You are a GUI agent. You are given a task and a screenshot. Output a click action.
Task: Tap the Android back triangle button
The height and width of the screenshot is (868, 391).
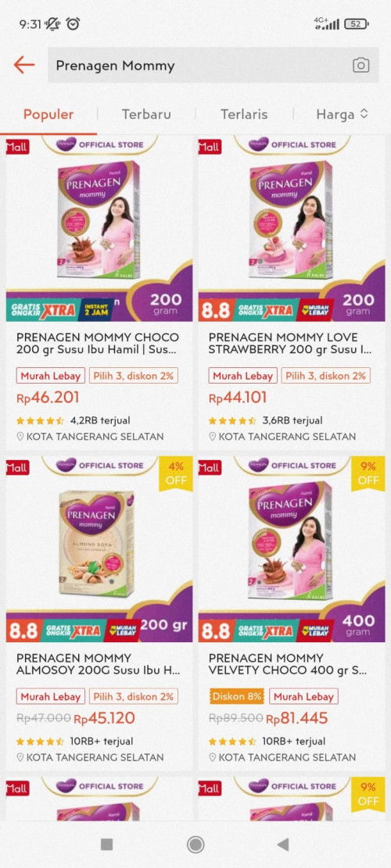[283, 845]
